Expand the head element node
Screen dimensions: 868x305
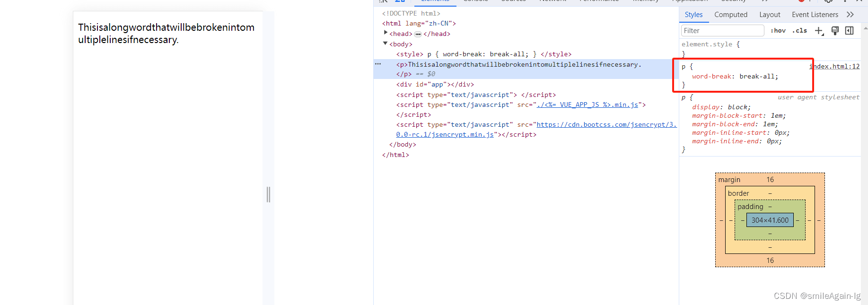click(386, 33)
